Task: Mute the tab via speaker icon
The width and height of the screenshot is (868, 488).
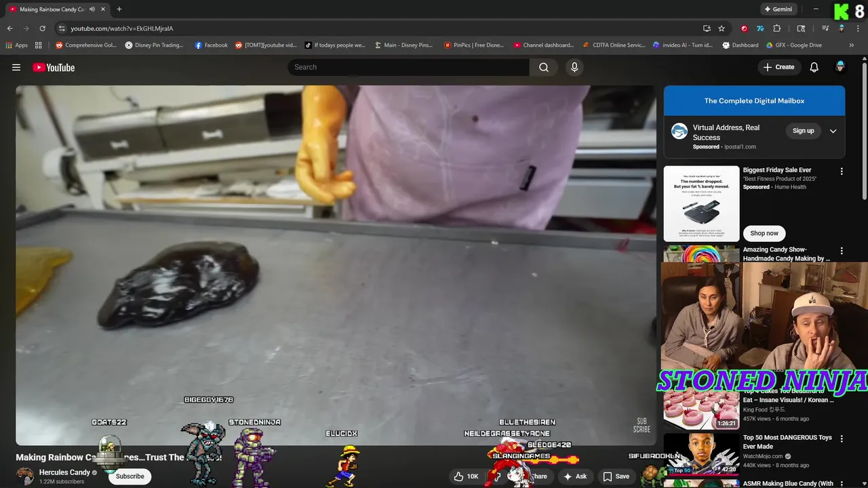Action: pos(92,9)
